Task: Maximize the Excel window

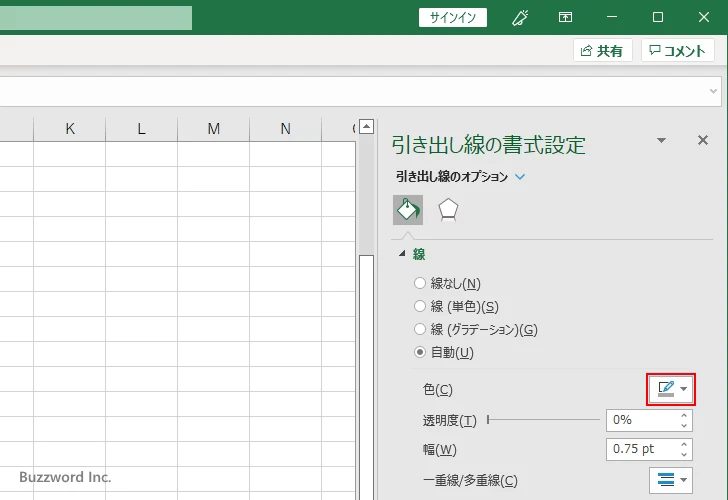Action: 657,18
